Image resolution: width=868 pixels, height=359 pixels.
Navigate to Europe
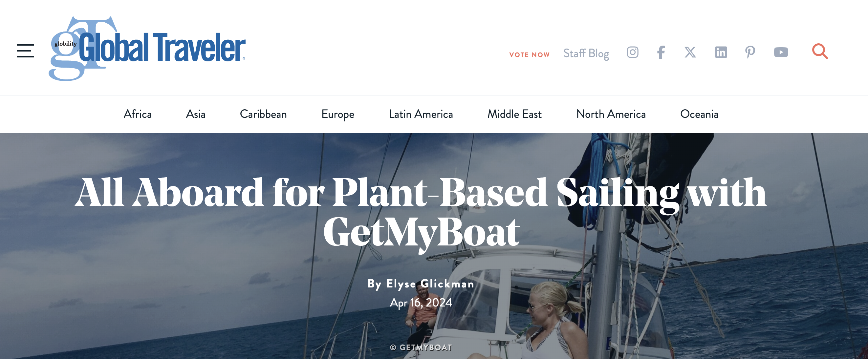pyautogui.click(x=337, y=114)
